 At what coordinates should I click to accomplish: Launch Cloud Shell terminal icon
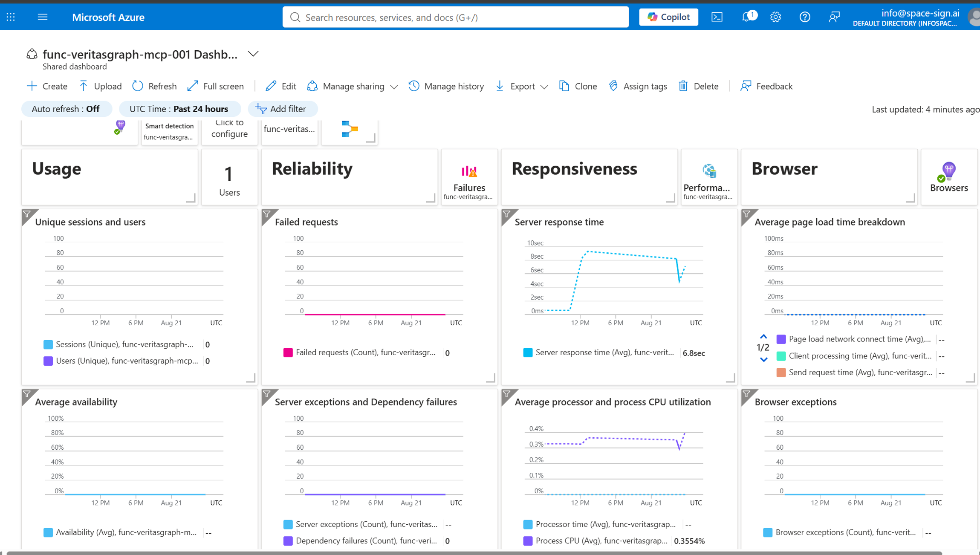coord(717,17)
